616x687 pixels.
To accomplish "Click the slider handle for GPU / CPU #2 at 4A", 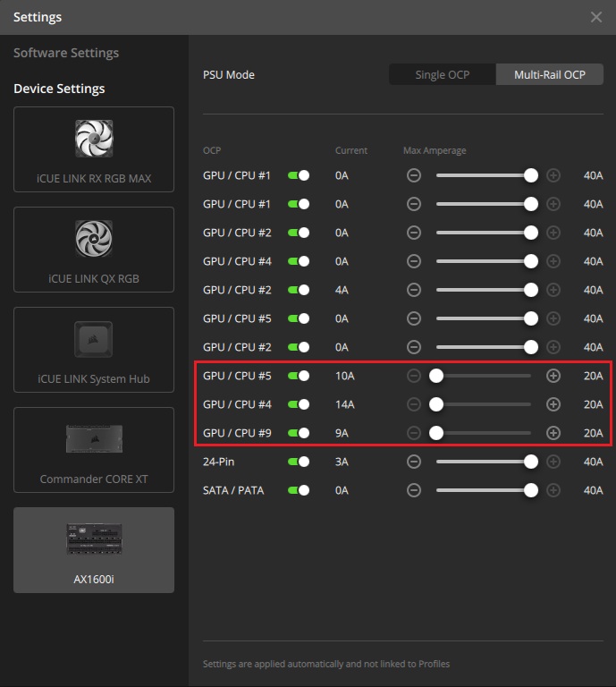I will pos(531,290).
